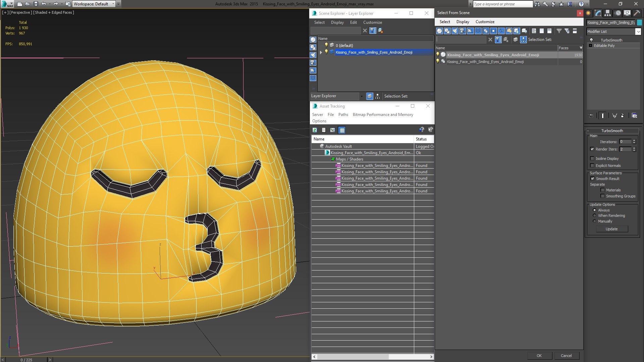The height and width of the screenshot is (362, 644).
Task: Click Sort by Hierarchy icon in Select From Scene
Action: [x=524, y=40]
